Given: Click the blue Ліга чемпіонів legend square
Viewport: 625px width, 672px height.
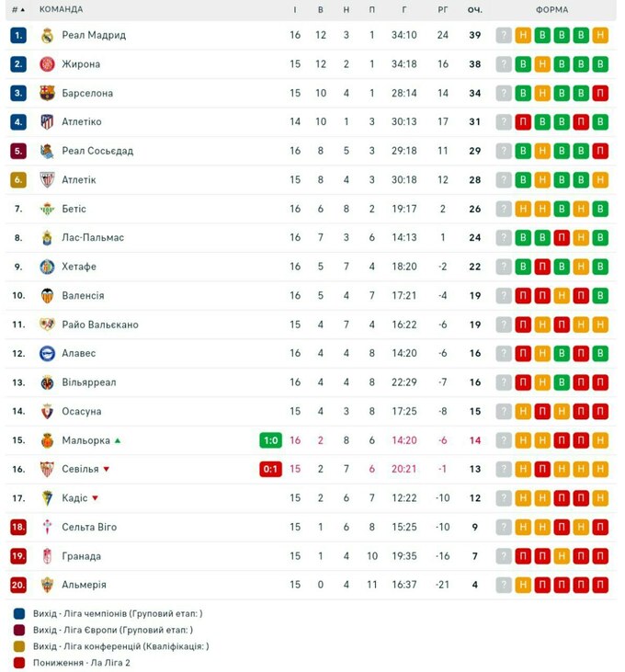Looking at the screenshot, I should point(19,614).
